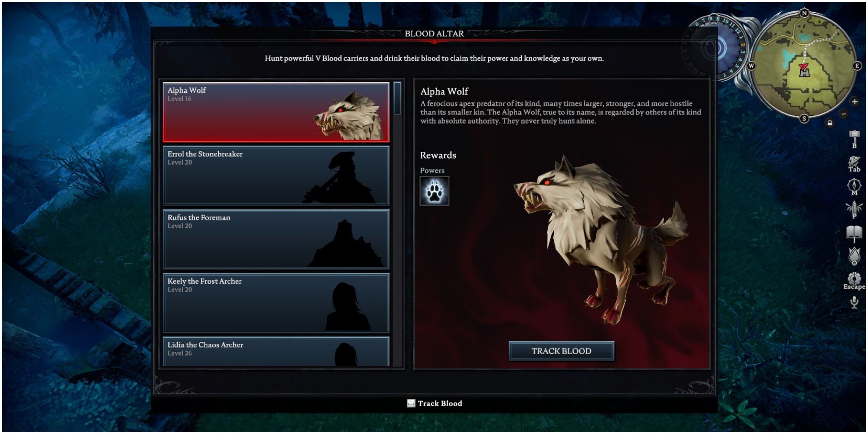Open the vampire powers sword icon

click(854, 210)
